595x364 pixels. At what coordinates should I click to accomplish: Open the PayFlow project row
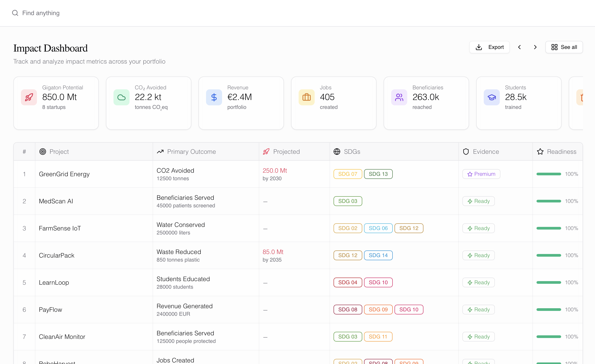[298, 310]
